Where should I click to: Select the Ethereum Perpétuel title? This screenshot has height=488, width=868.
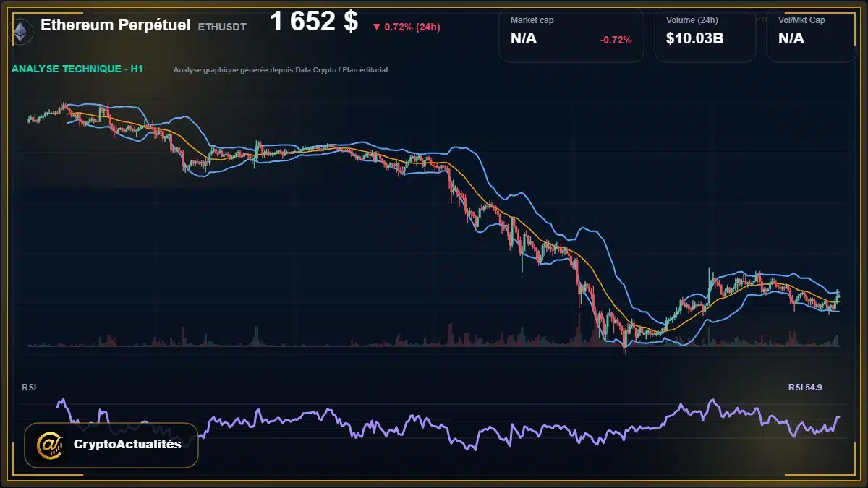115,25
